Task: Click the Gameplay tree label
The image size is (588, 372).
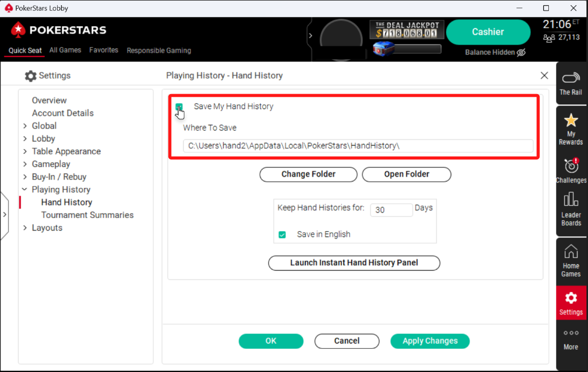Action: (x=51, y=164)
